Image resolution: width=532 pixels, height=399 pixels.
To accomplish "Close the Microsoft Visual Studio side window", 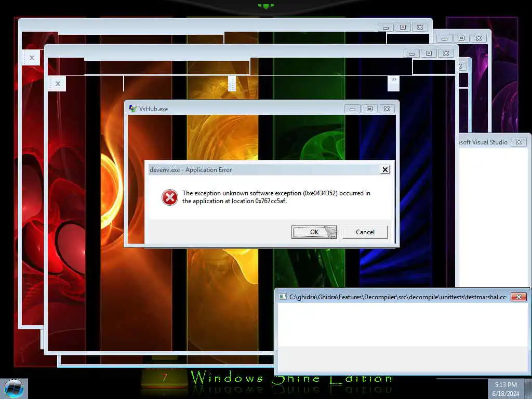I will 518,142.
